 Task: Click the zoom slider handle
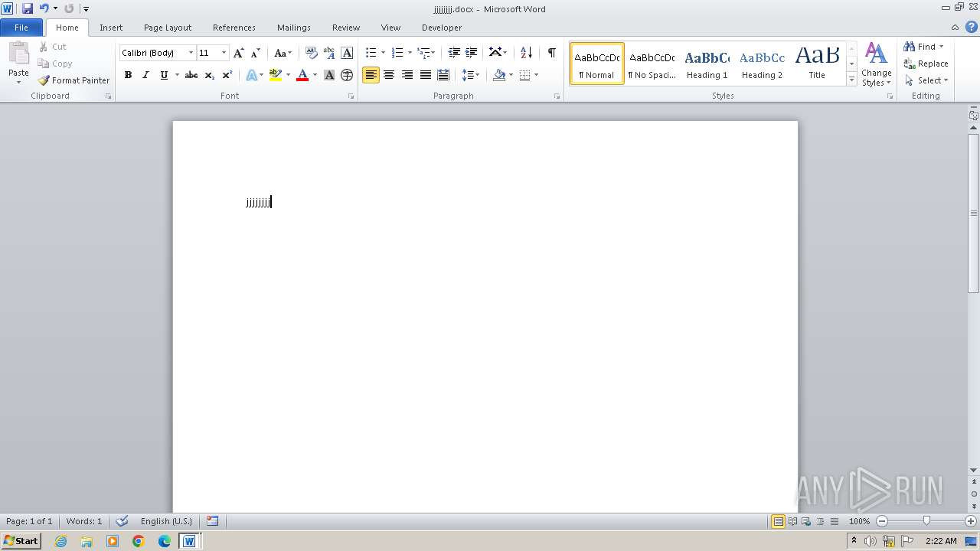point(926,521)
